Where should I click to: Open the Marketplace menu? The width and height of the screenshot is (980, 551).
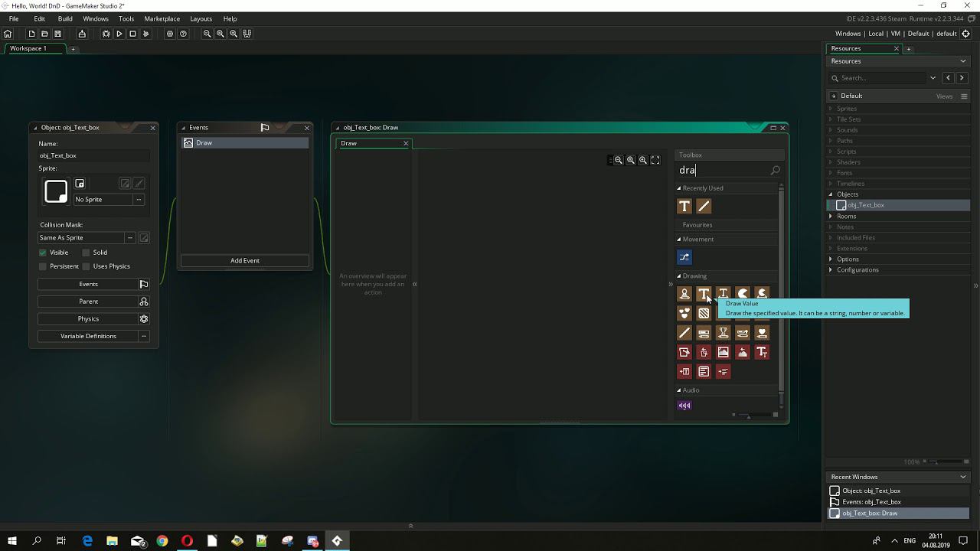[x=162, y=18]
